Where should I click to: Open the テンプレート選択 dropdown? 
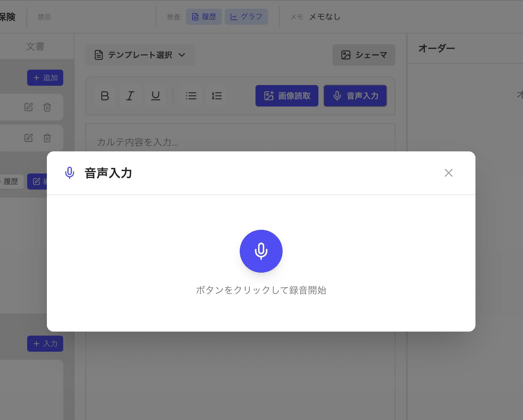(x=140, y=55)
